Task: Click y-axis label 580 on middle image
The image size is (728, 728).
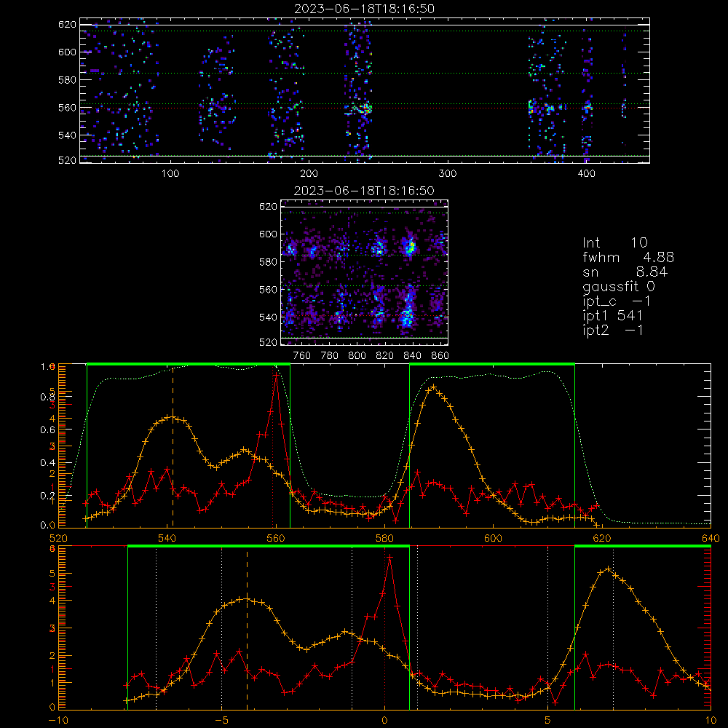Action: point(268,262)
